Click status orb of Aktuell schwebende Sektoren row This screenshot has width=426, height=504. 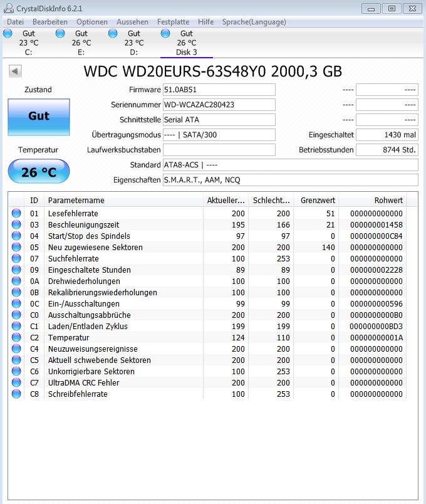pos(16,360)
